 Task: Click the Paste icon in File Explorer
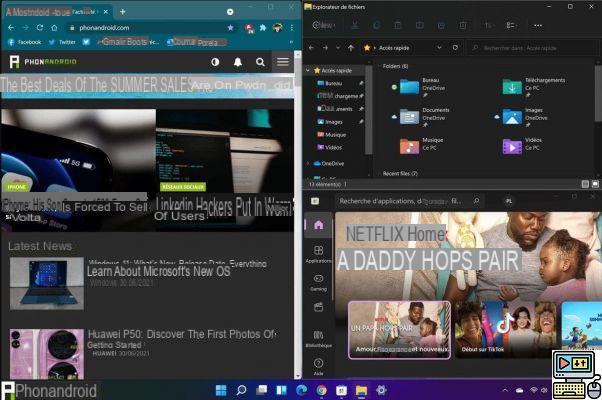point(398,25)
